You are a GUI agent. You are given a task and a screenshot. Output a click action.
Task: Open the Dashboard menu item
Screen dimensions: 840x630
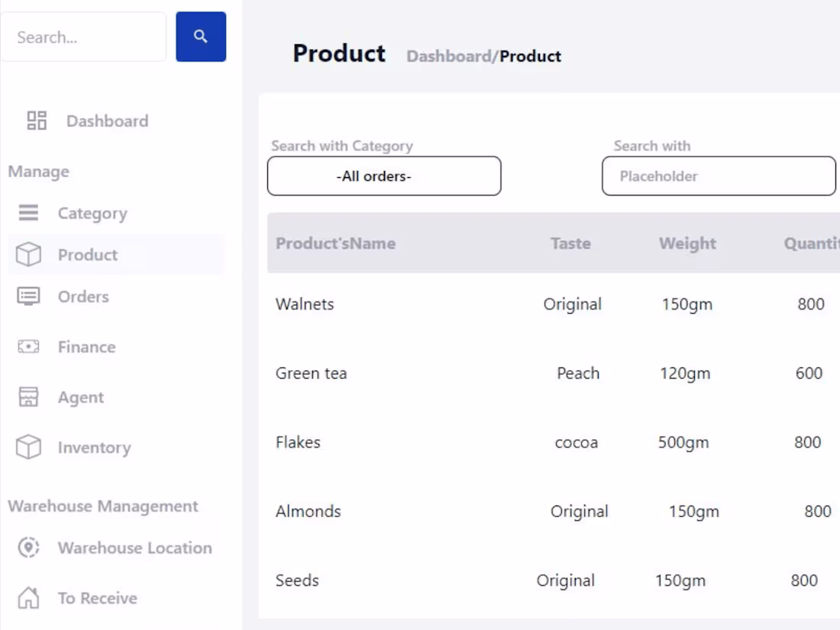coord(107,121)
